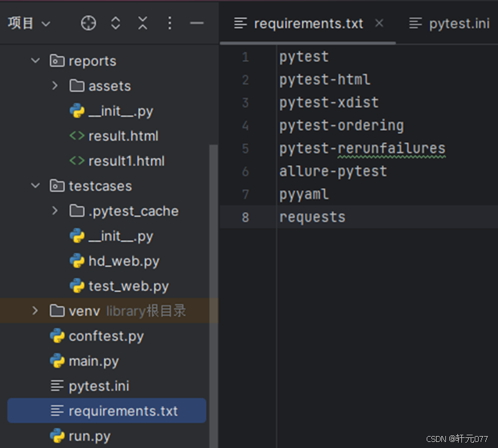
Task: Open conftest.py from the tree
Action: (x=106, y=336)
